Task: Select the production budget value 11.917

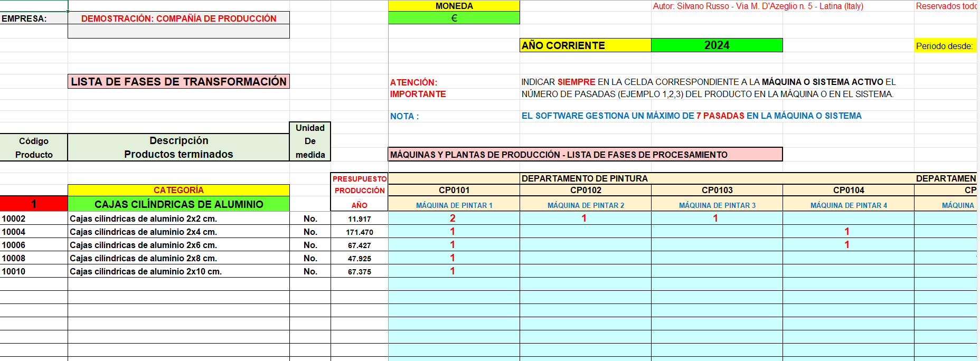Action: coord(360,218)
